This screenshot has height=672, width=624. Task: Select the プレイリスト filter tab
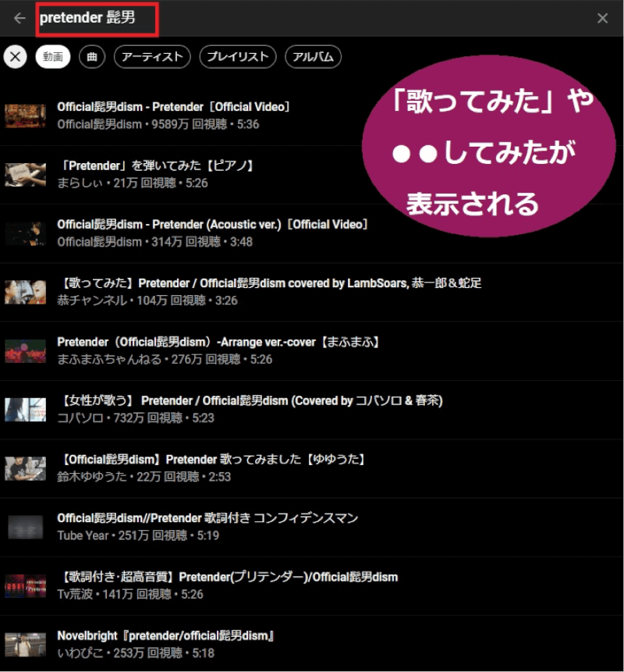(x=238, y=57)
